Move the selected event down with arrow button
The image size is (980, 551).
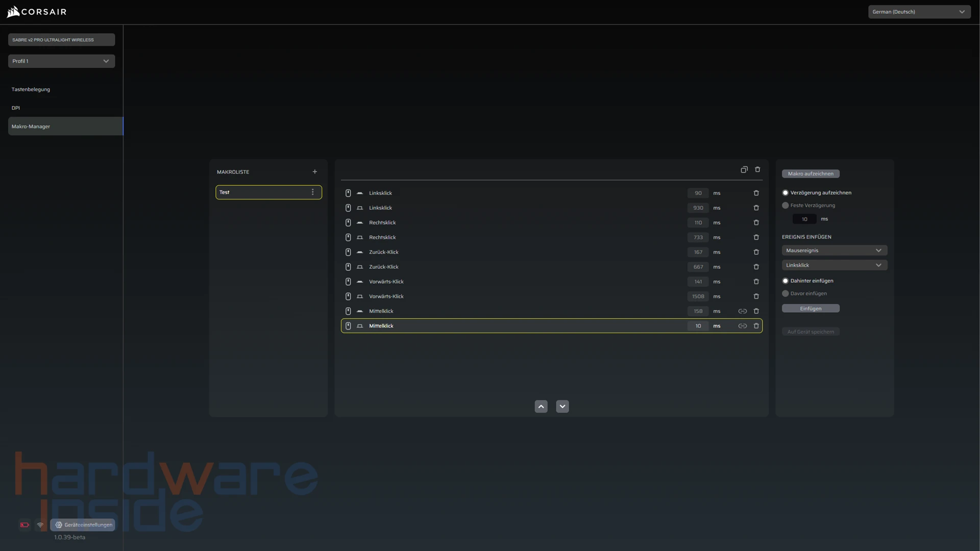(x=562, y=407)
